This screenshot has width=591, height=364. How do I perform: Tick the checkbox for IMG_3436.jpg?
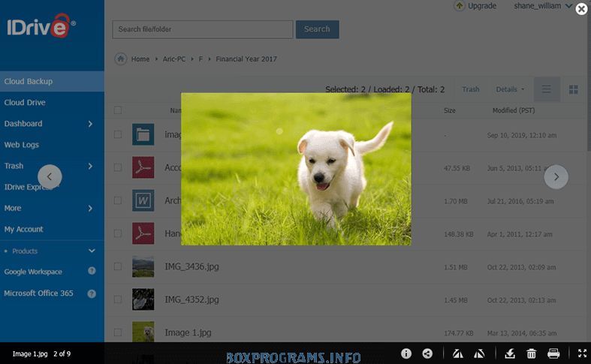click(118, 266)
